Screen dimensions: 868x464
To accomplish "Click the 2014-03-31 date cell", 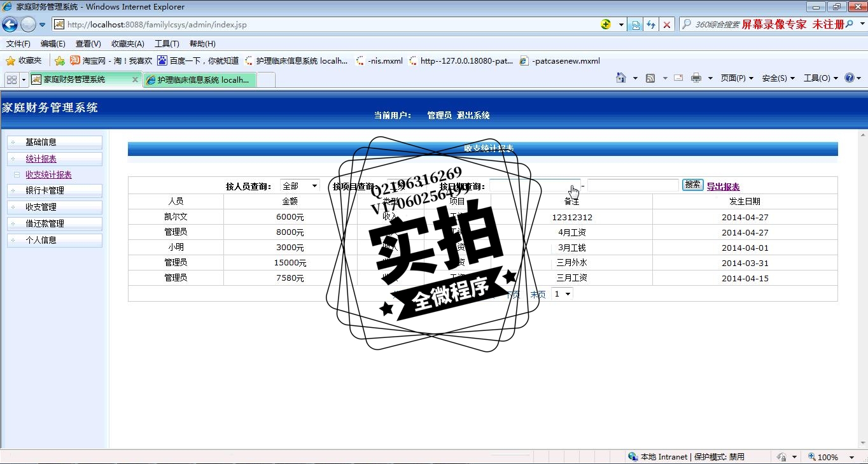I will (745, 263).
